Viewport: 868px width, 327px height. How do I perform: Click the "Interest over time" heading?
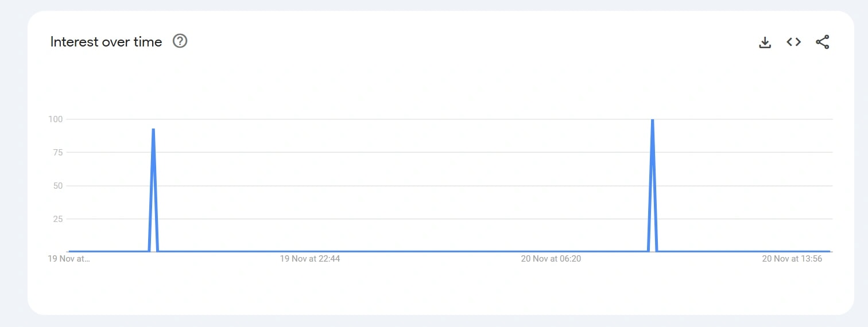pos(106,42)
